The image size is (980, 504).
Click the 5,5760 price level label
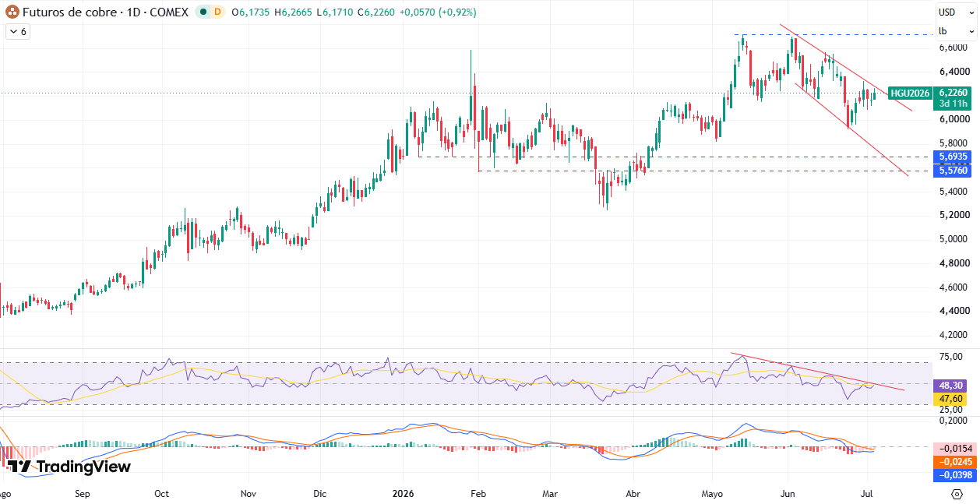pos(954,170)
